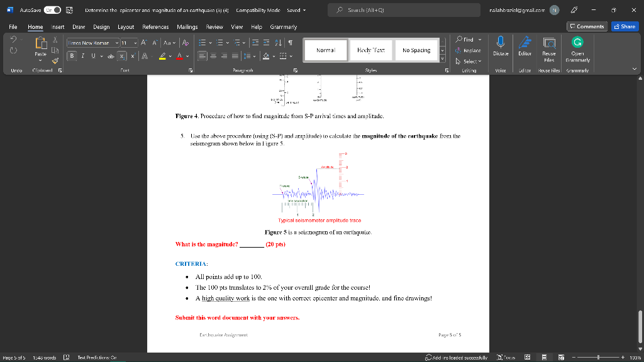This screenshot has width=644, height=362.
Task: Click the Sort icon
Action: (x=278, y=43)
